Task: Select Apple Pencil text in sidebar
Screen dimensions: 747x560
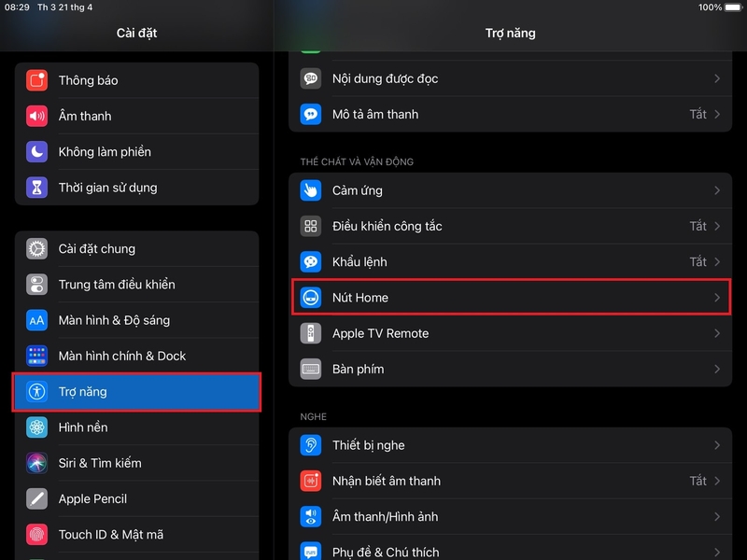Action: pos(92,499)
